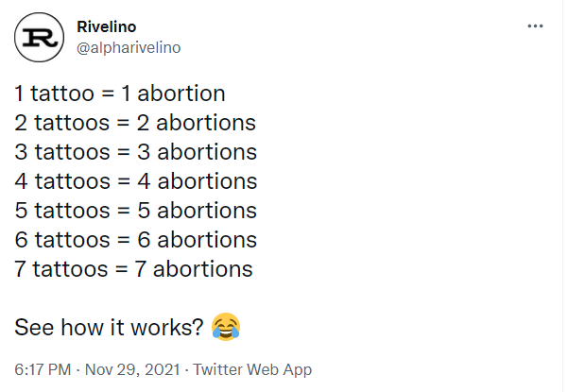Image resolution: width=568 pixels, height=392 pixels.
Task: Click the line "5 tattoos = 5 abortions"
Action: (135, 211)
